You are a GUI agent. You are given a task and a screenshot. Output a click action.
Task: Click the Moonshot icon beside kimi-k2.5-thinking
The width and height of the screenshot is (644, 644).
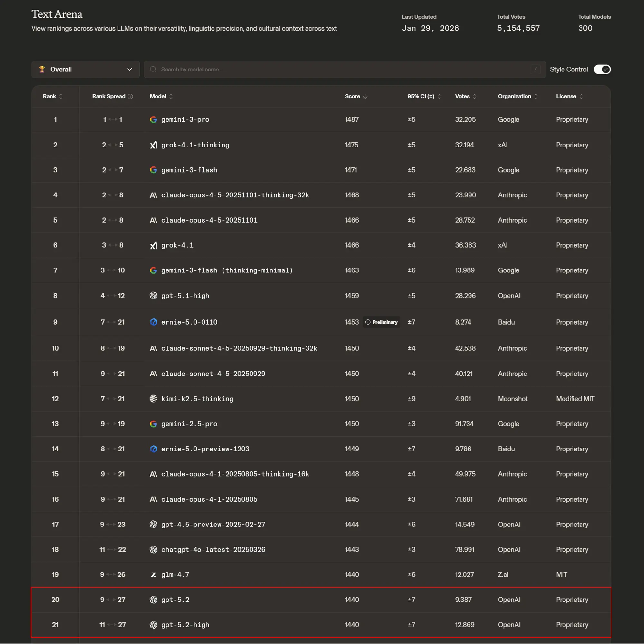click(153, 399)
